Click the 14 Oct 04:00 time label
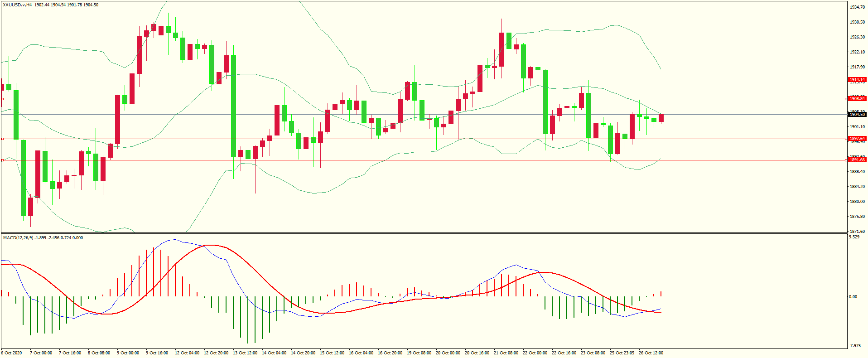This screenshot has height=358, width=868. click(274, 353)
